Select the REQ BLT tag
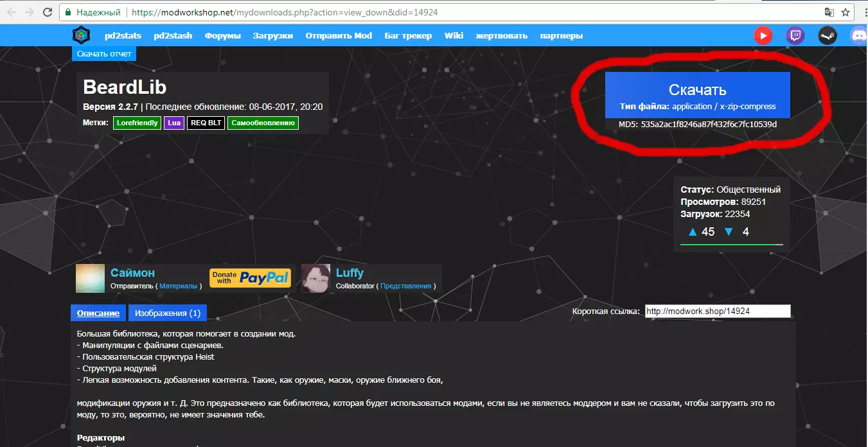 (x=206, y=123)
